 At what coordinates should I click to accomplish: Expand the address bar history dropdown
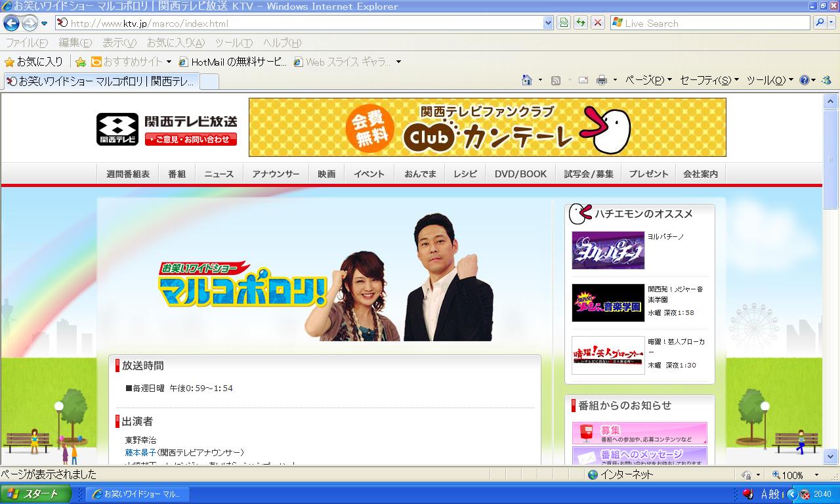(x=548, y=23)
